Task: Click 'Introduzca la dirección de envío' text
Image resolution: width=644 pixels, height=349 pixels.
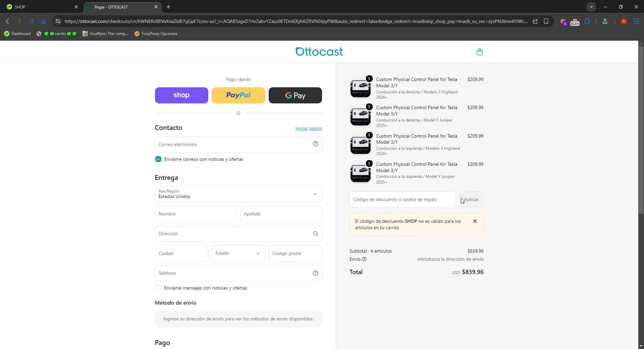Action: pyautogui.click(x=450, y=259)
